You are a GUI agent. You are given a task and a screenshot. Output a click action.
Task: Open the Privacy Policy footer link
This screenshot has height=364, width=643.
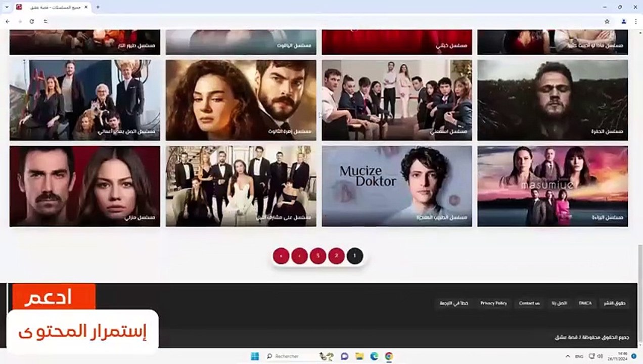(493, 303)
